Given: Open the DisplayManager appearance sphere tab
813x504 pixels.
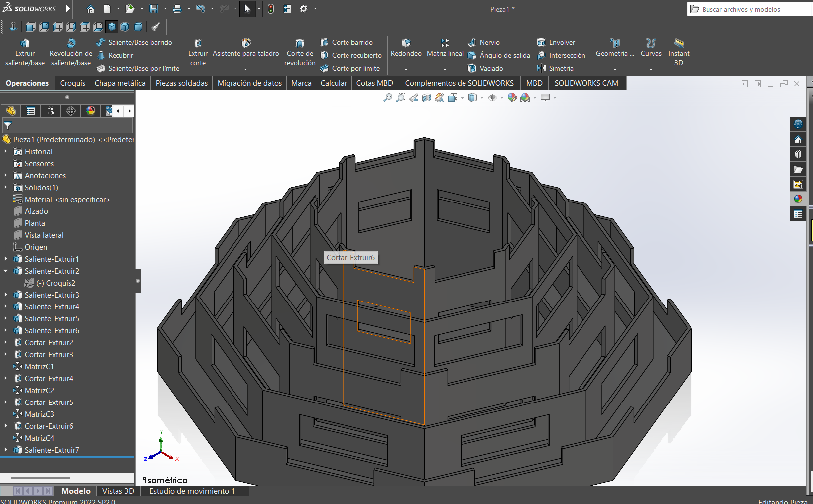Looking at the screenshot, I should click(x=91, y=111).
